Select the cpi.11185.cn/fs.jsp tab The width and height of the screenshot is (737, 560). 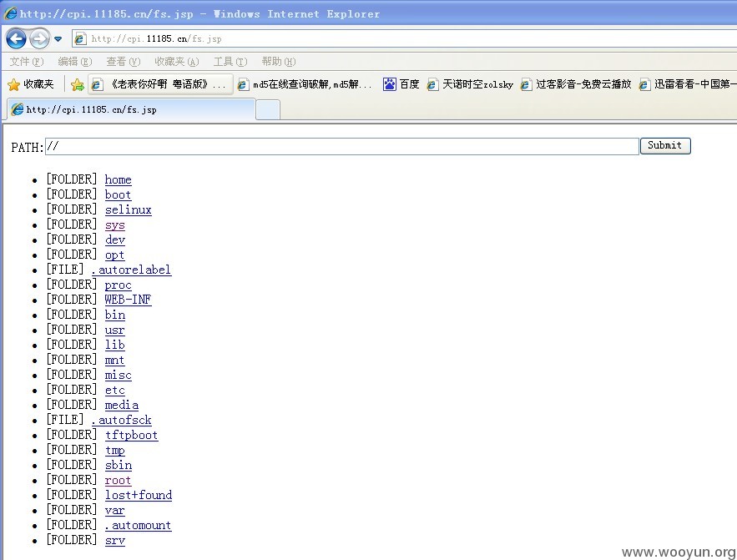(x=131, y=109)
